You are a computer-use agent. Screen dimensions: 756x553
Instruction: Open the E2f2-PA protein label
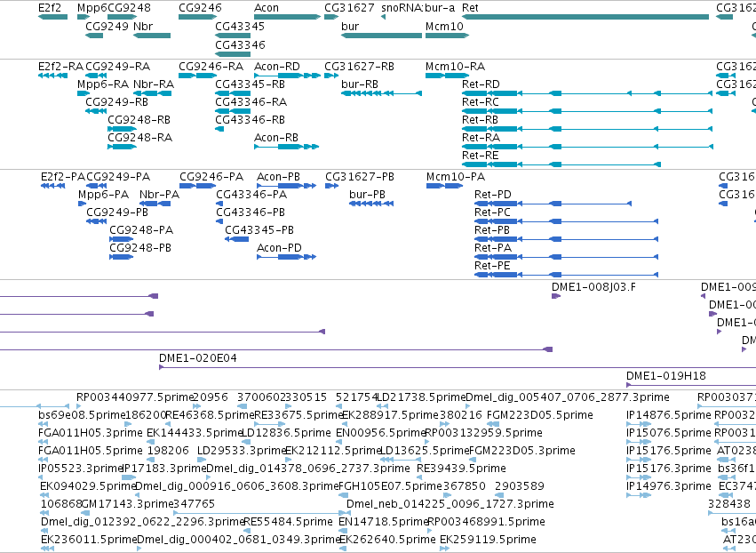click(63, 177)
